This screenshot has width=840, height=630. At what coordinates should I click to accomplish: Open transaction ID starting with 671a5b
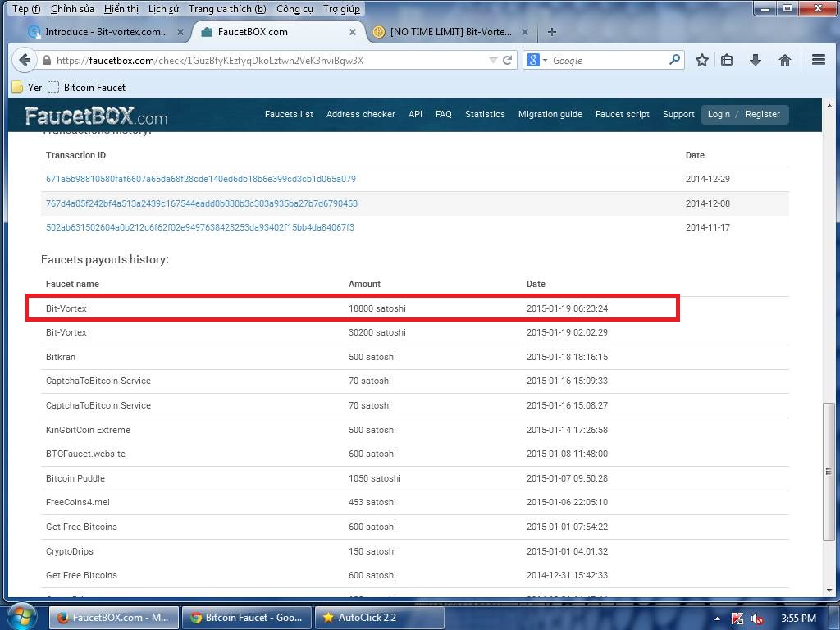[x=201, y=179]
